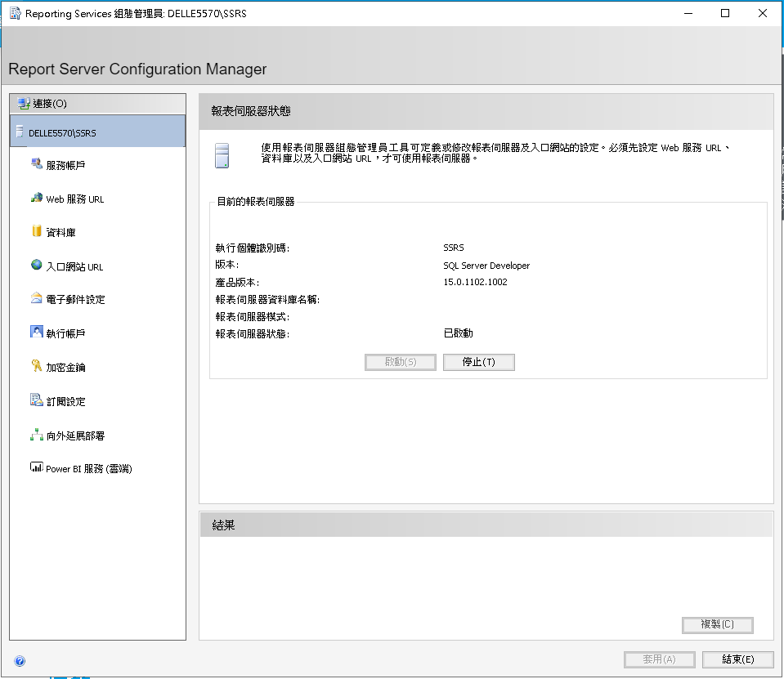
Task: Go to the 向外延展部署 page
Action: point(75,436)
